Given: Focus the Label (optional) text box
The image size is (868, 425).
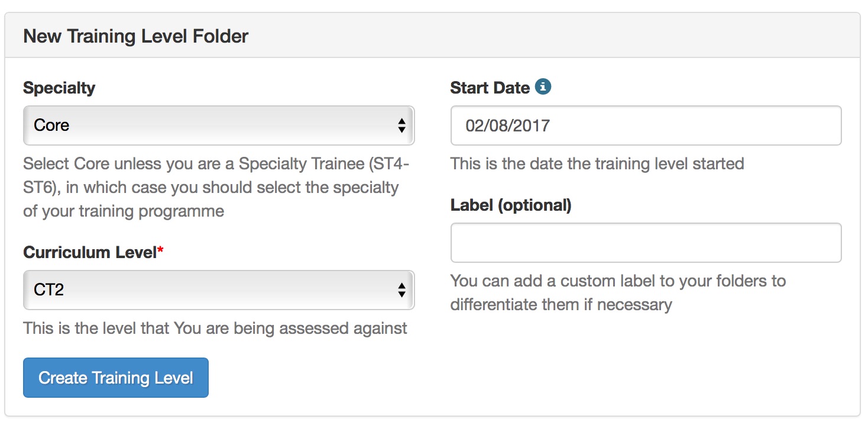Looking at the screenshot, I should point(646,243).
